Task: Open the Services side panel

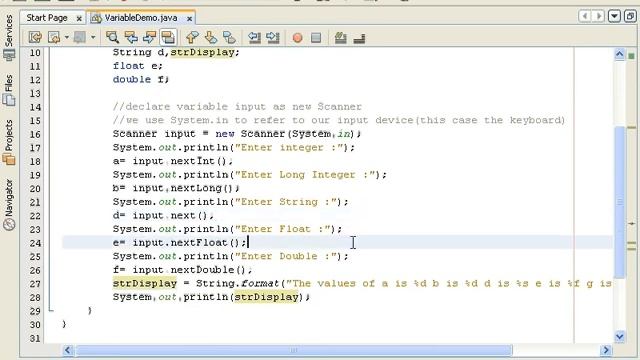Action: [x=9, y=37]
